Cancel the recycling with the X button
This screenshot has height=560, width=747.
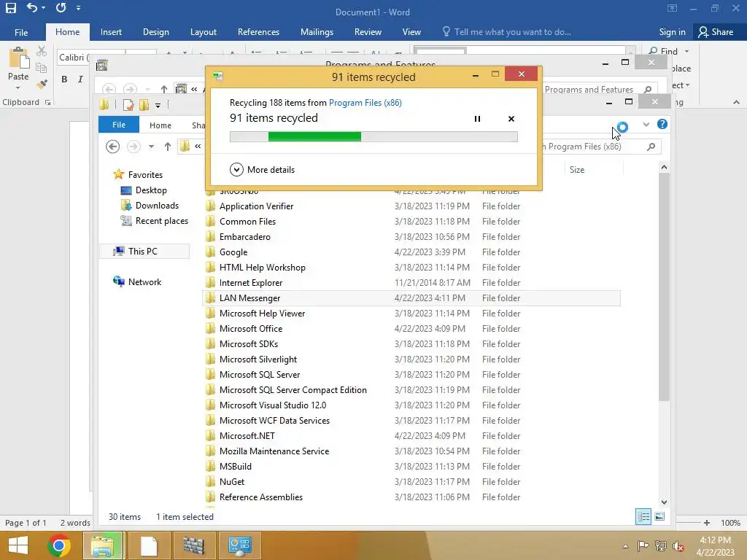pyautogui.click(x=511, y=119)
